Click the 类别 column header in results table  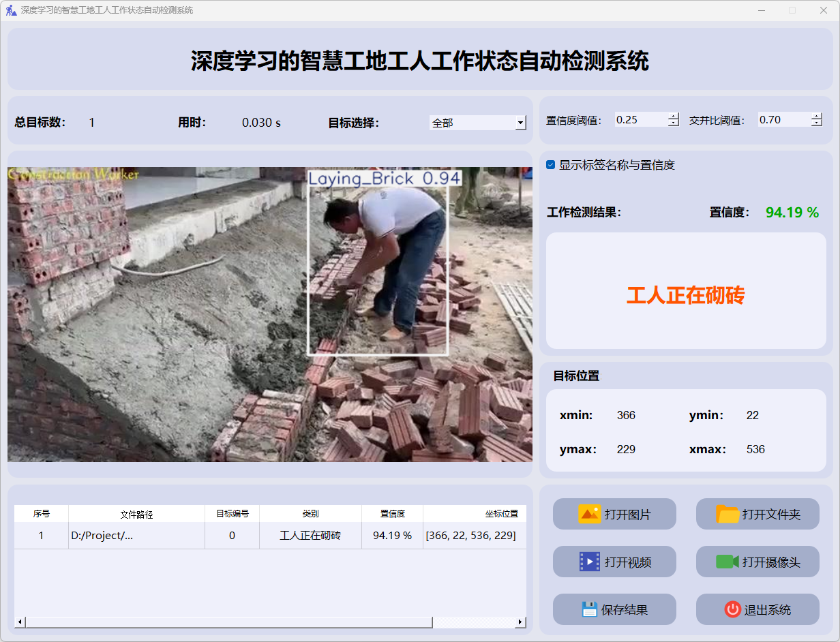point(310,514)
